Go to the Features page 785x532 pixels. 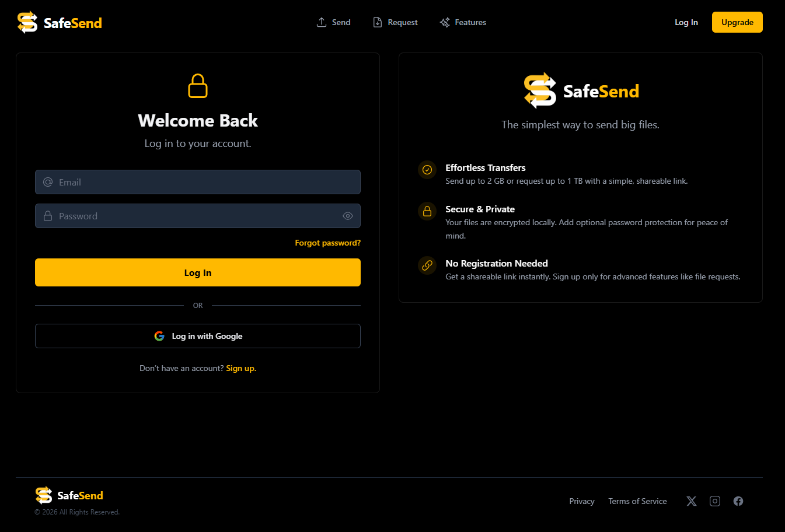click(463, 22)
